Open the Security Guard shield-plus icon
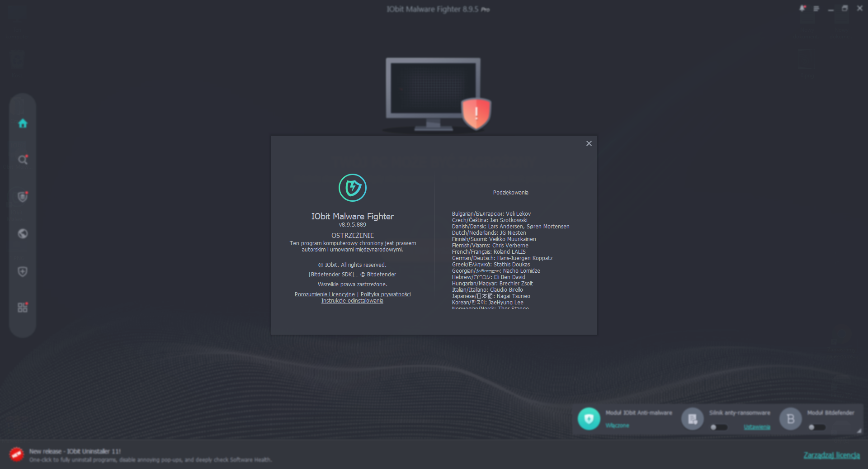This screenshot has width=868, height=469. [23, 271]
